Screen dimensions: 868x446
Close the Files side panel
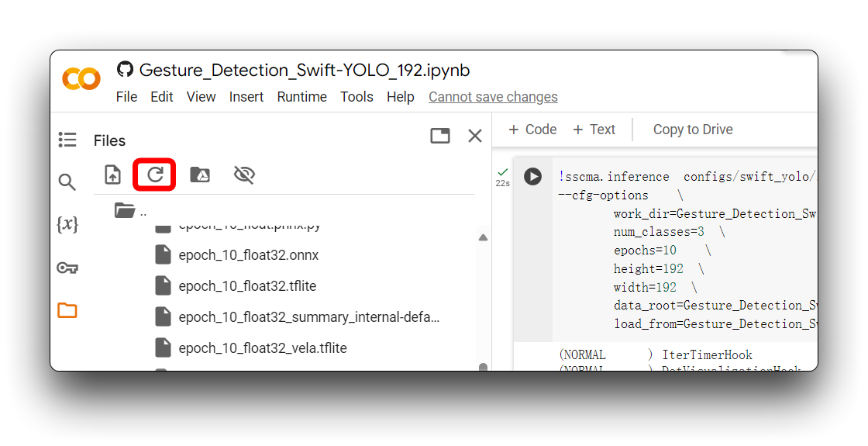pyautogui.click(x=475, y=136)
